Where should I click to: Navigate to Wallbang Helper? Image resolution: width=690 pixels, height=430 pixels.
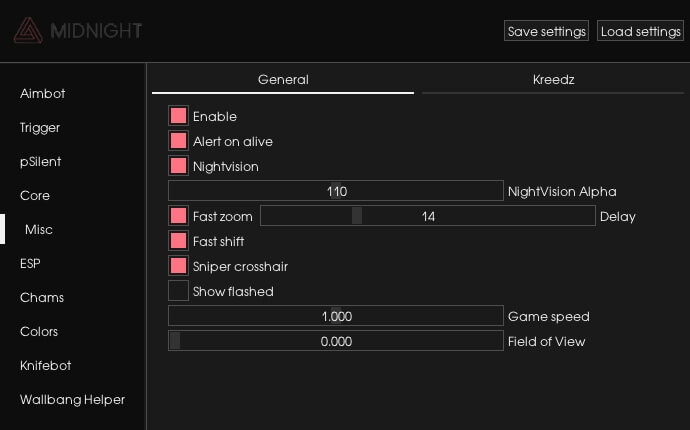72,399
